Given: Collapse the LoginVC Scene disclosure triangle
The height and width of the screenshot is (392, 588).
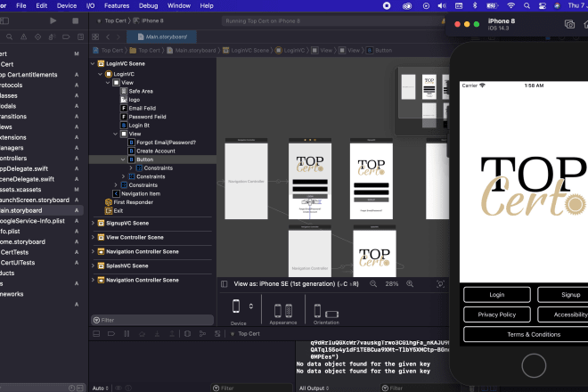Looking at the screenshot, I should pyautogui.click(x=93, y=63).
